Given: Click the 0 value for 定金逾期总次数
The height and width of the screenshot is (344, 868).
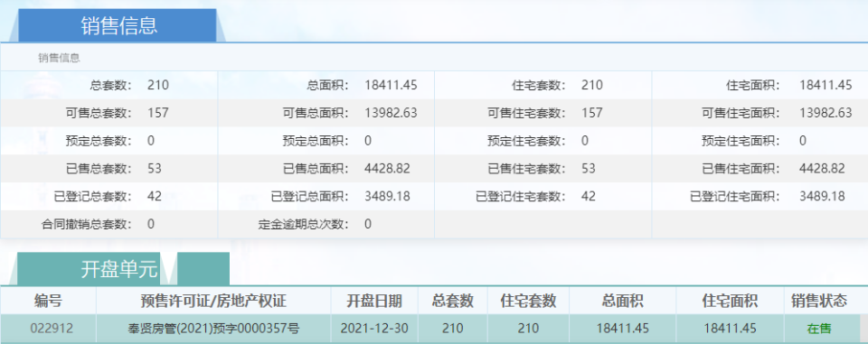Looking at the screenshot, I should (368, 224).
